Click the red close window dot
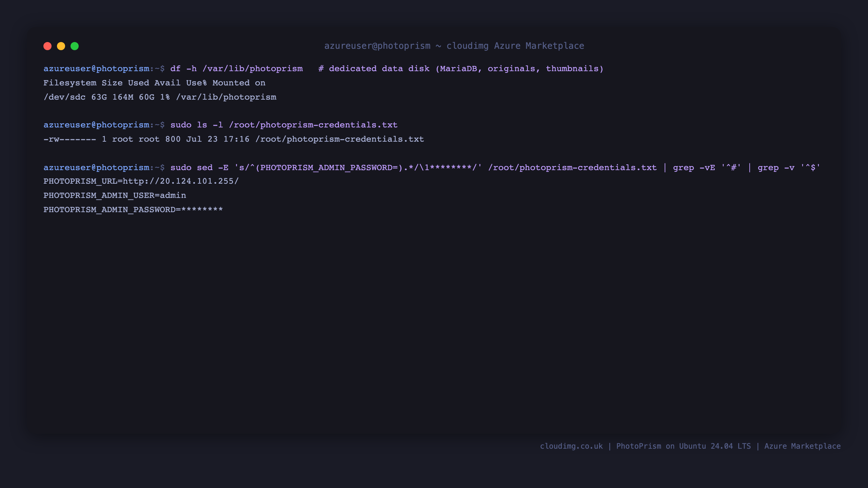 [x=47, y=46]
